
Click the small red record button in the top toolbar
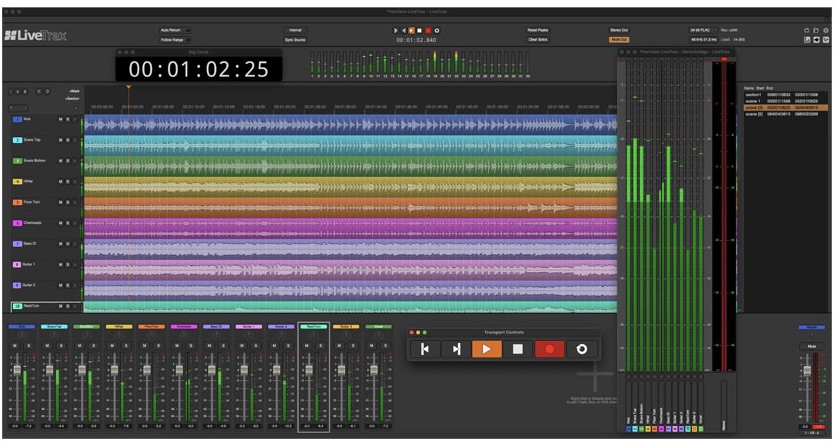(428, 31)
